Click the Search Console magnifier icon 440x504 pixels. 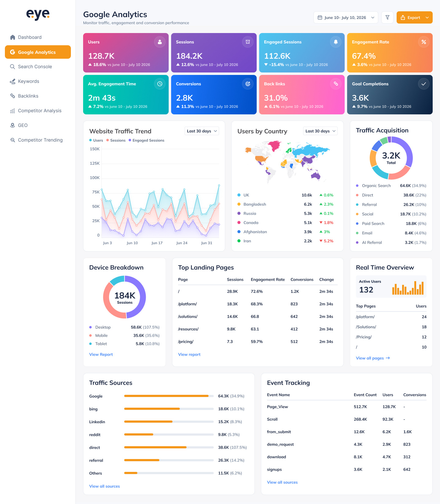pyautogui.click(x=13, y=67)
